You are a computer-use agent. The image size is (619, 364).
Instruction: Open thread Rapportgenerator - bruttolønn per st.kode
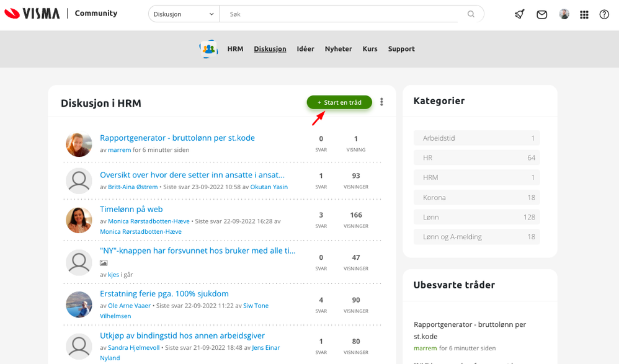click(177, 138)
